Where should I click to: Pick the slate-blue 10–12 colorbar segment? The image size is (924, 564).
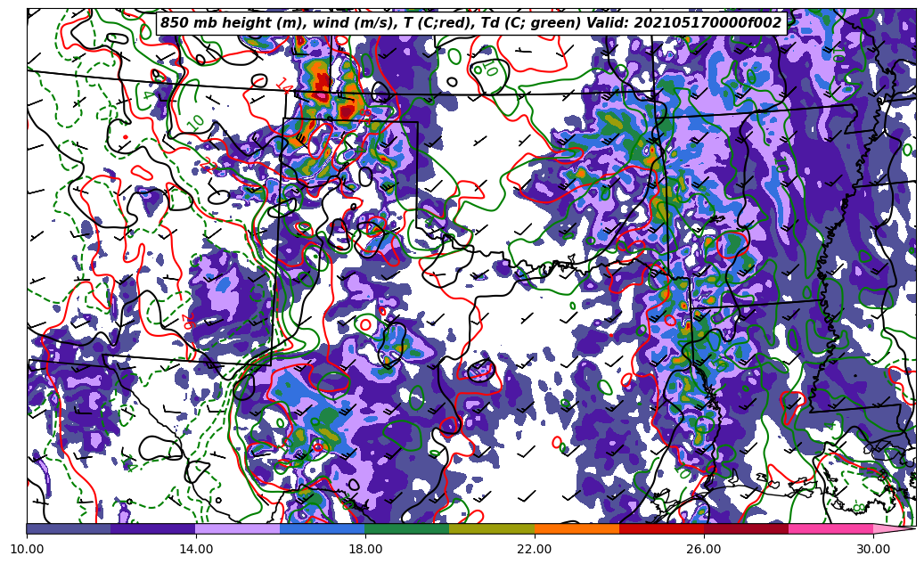pos(69,528)
